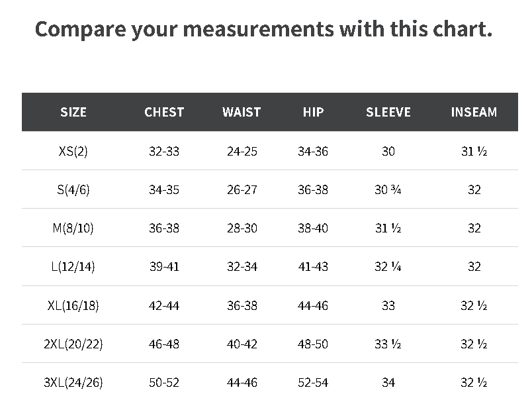The height and width of the screenshot is (402, 532).
Task: Select the HIP column header
Action: [313, 112]
